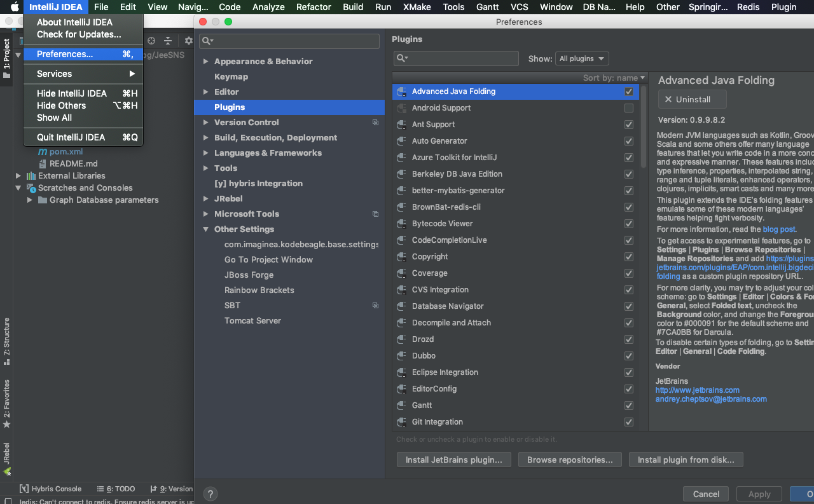Enable the Android Support plugin checkbox
Image resolution: width=814 pixels, height=504 pixels.
pyautogui.click(x=629, y=108)
